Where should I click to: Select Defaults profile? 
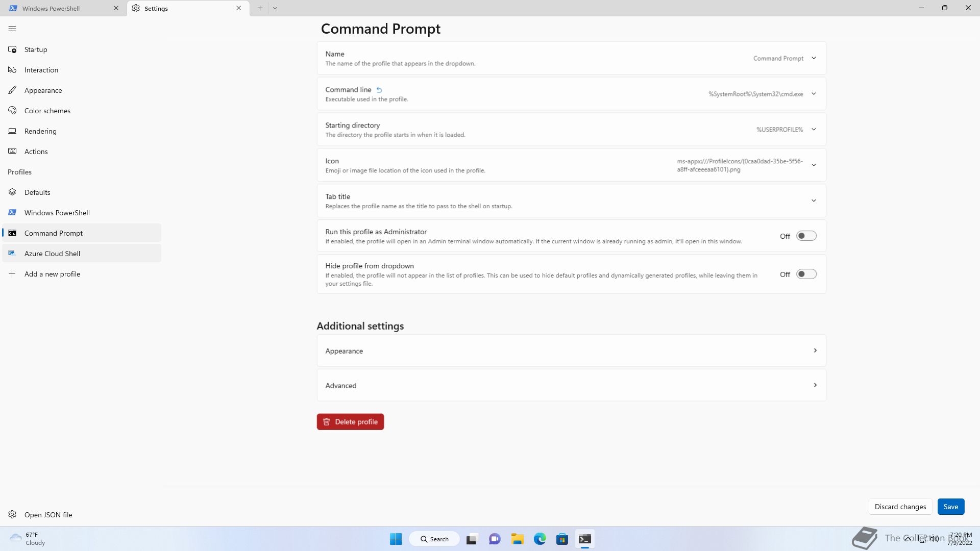pos(82,192)
